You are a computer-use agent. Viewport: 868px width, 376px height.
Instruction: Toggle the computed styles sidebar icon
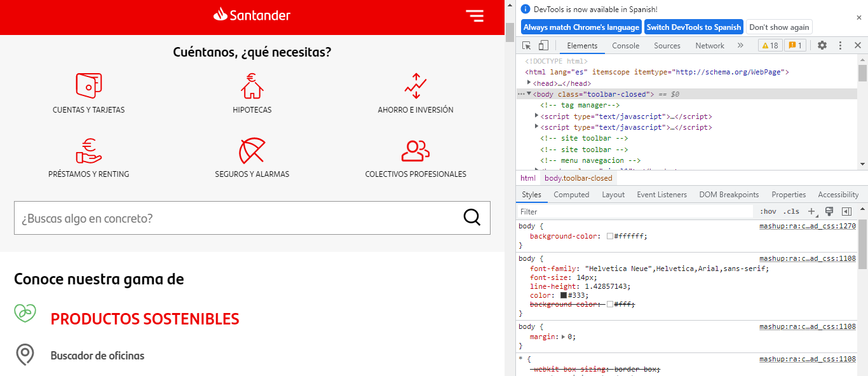point(846,211)
